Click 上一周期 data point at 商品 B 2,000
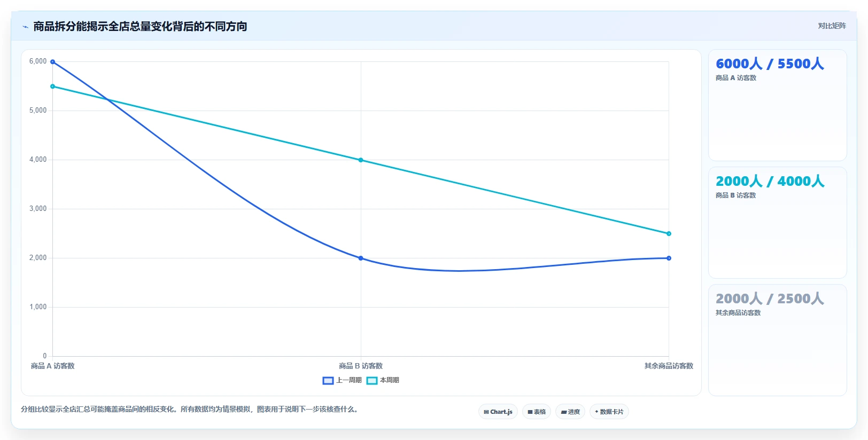Viewport: 868px width, 440px height. click(361, 258)
